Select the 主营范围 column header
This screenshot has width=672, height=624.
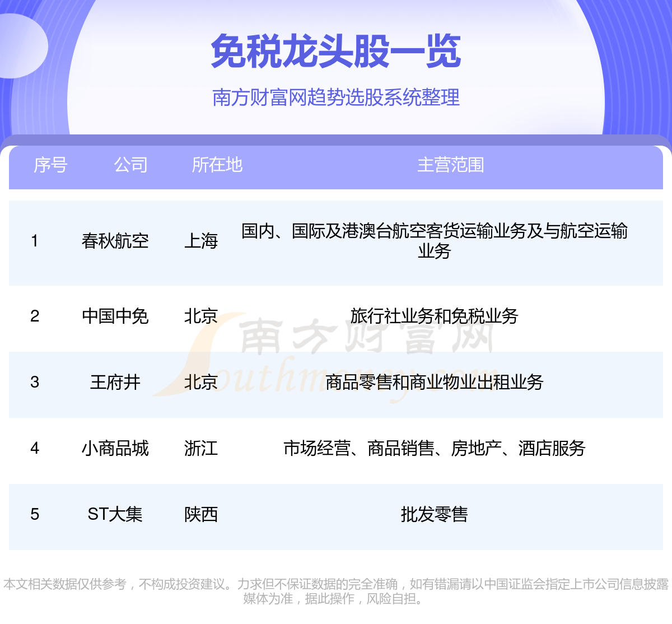pyautogui.click(x=451, y=165)
